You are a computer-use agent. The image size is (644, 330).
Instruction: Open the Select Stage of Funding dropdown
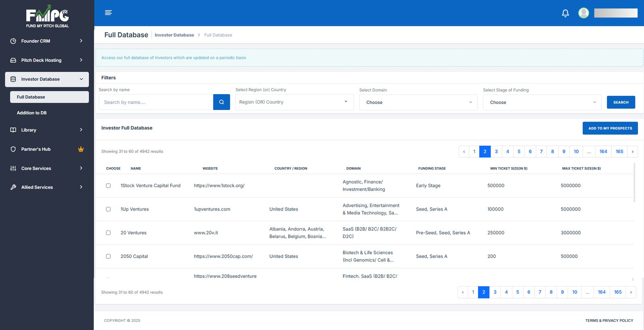(x=542, y=103)
